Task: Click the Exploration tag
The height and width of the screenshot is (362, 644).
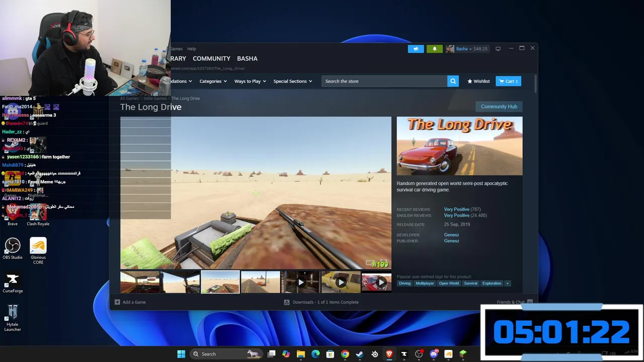Action: pyautogui.click(x=492, y=284)
